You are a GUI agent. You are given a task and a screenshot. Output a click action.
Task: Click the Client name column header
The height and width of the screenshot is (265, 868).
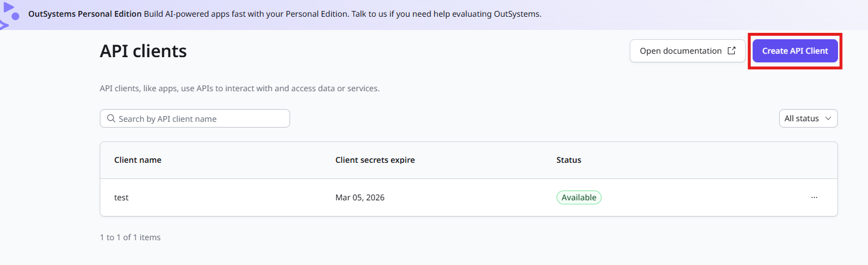click(138, 160)
